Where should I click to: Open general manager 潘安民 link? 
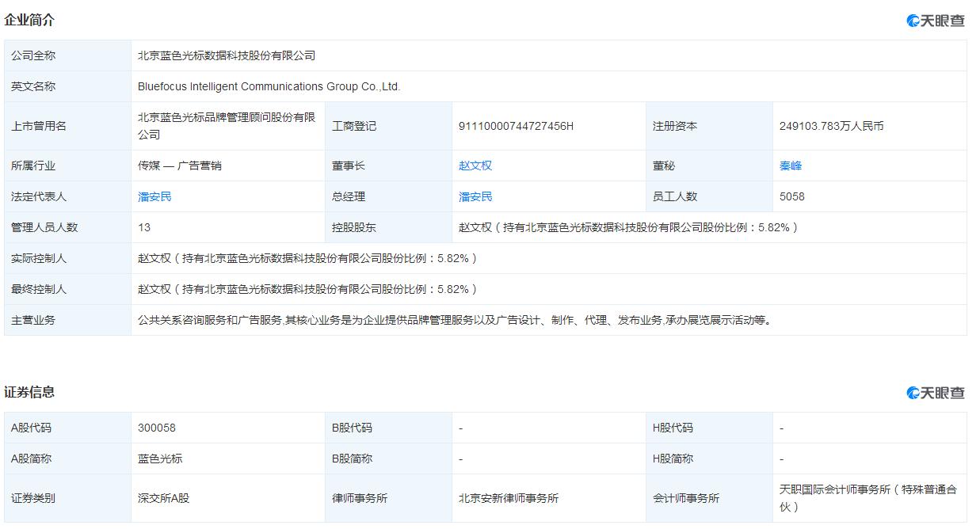click(x=475, y=196)
